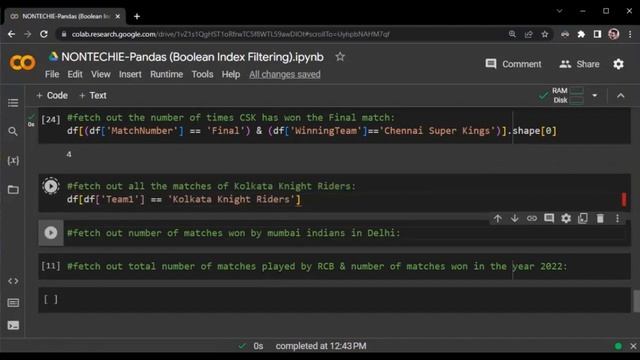Open more cell actions menu
Viewport: 640px width, 360px height.
pos(617,218)
